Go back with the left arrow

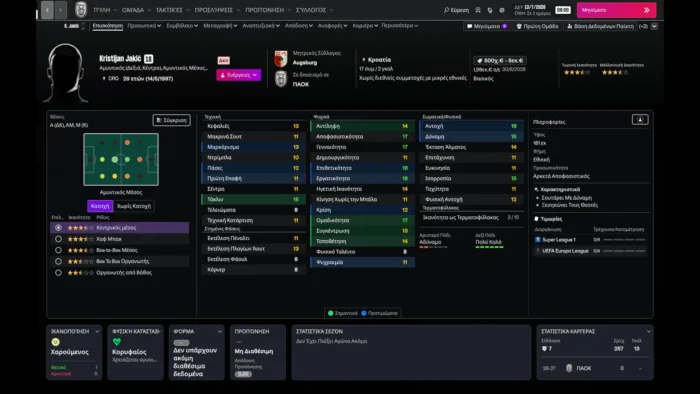(x=47, y=10)
